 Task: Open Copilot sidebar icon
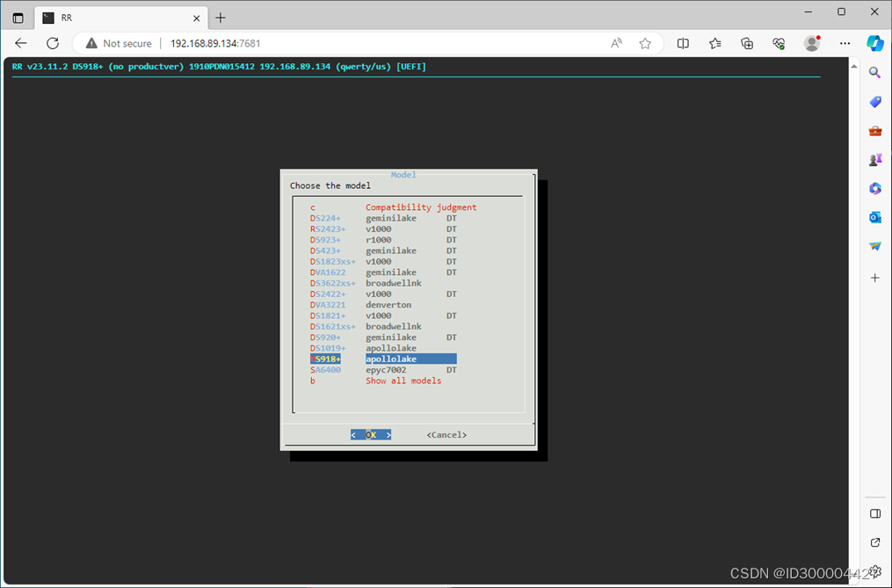875,43
